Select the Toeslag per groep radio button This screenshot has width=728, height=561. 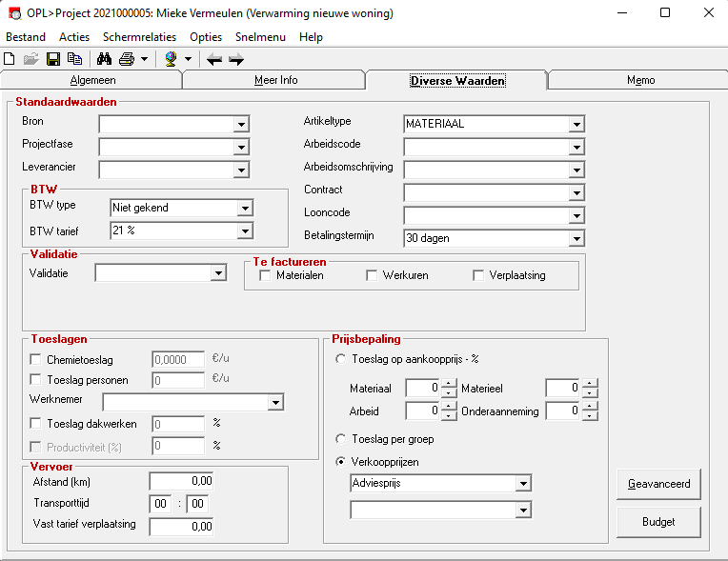341,438
